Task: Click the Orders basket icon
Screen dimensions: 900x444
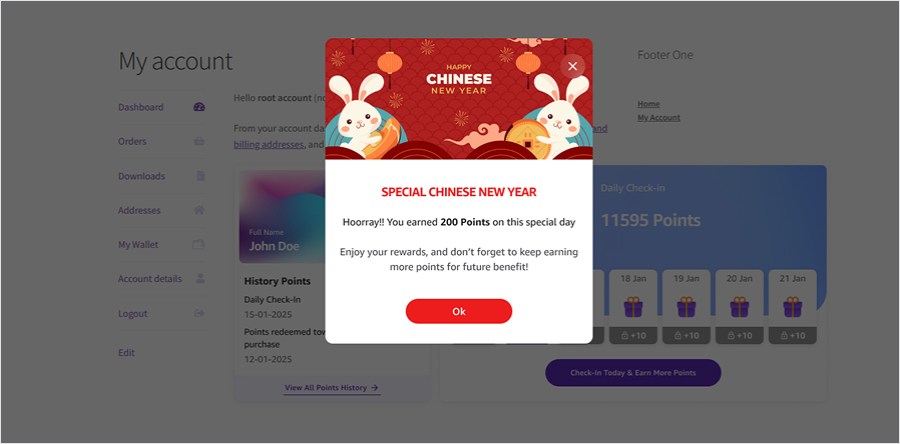Action: point(199,141)
